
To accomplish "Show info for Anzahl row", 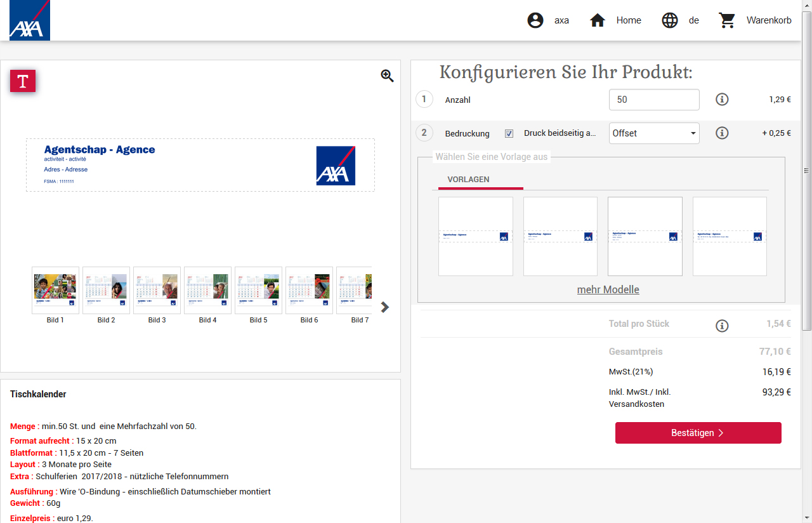I will 722,100.
